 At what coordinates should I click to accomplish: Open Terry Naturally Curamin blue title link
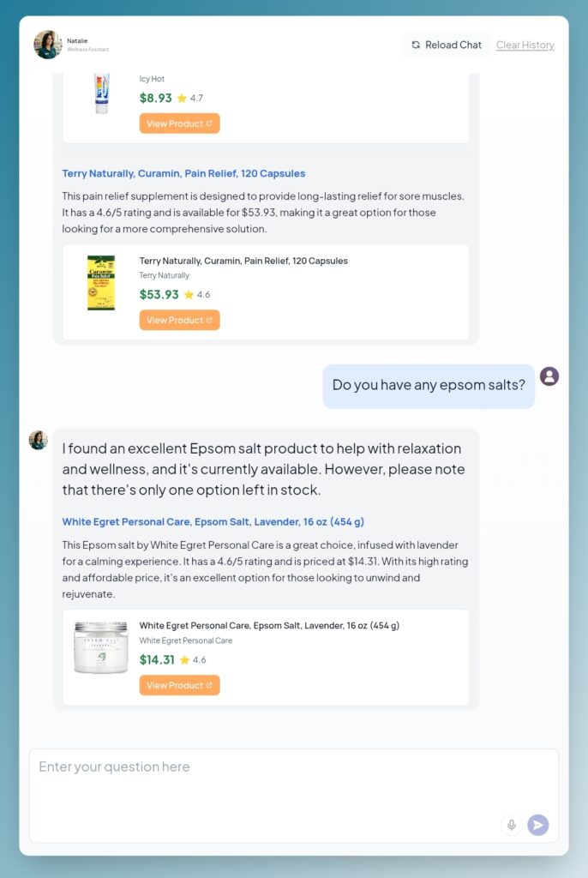click(x=183, y=173)
